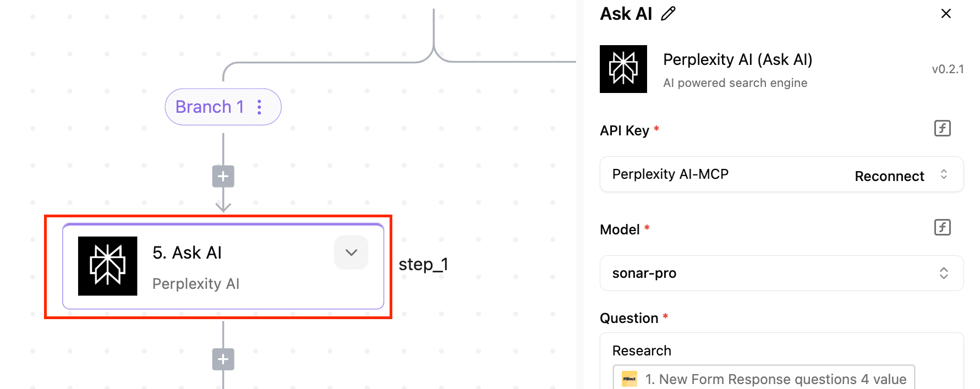Click the pencil icon to rename Ask AI
980x389 pixels.
click(x=668, y=14)
